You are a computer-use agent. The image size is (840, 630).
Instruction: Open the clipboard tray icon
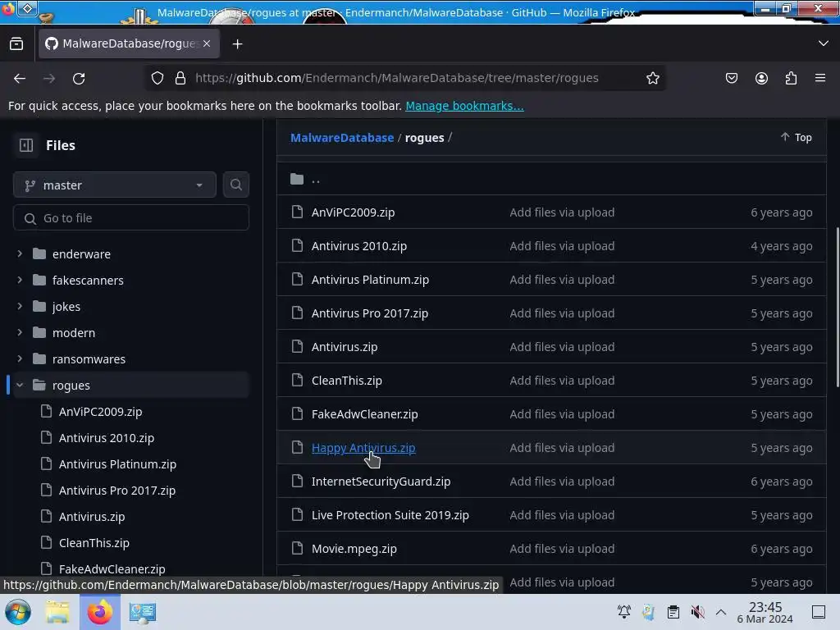pyautogui.click(x=673, y=612)
